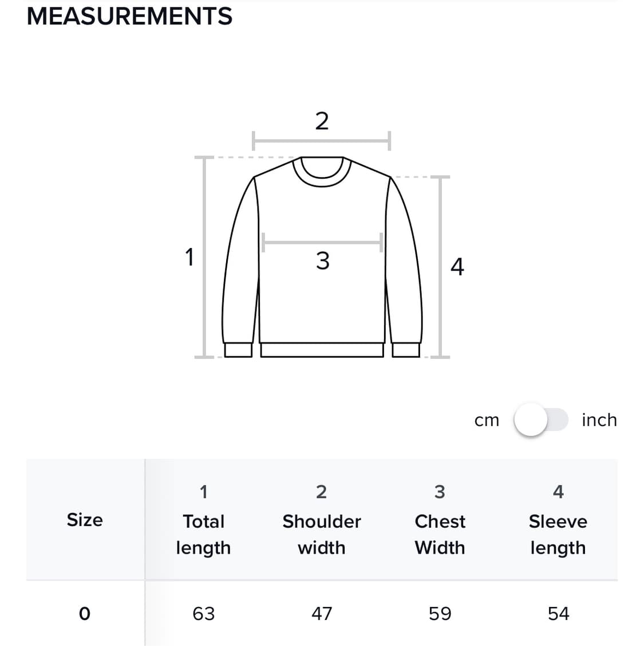Click the total length value 63
The height and width of the screenshot is (667, 644).
203,614
